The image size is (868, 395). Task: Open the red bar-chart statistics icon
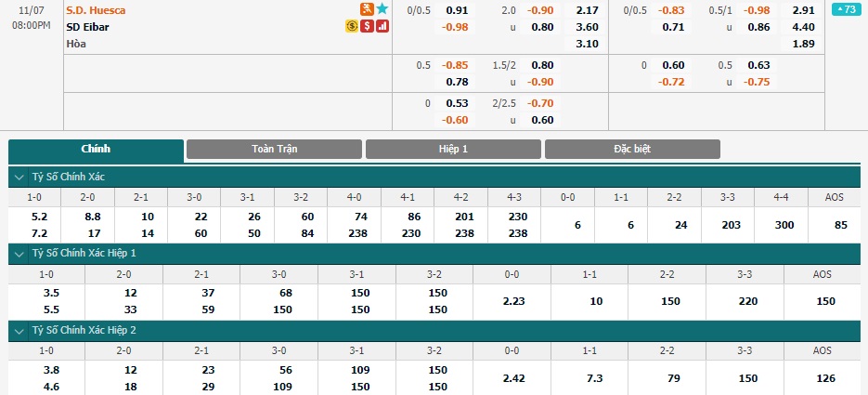(382, 26)
